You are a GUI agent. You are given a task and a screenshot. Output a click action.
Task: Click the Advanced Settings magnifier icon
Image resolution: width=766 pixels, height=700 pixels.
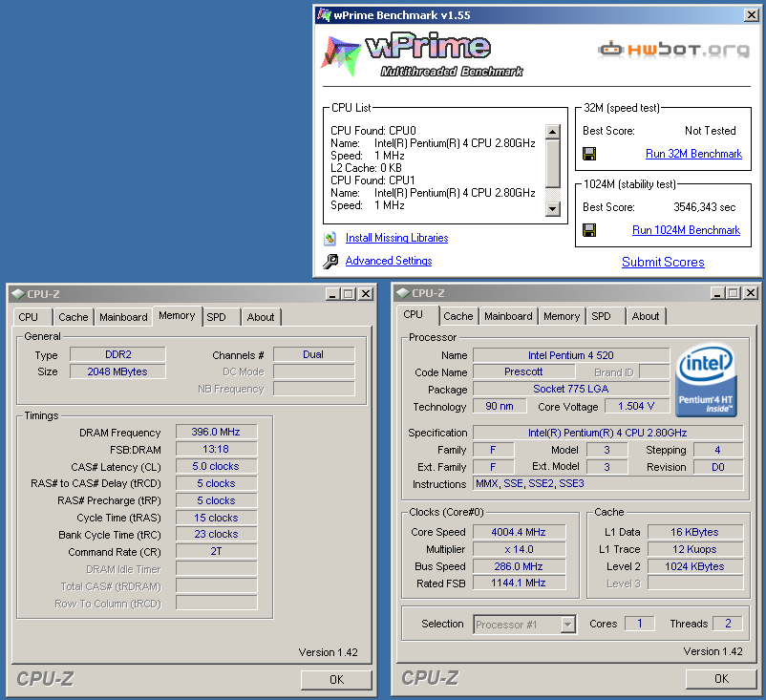coord(330,262)
